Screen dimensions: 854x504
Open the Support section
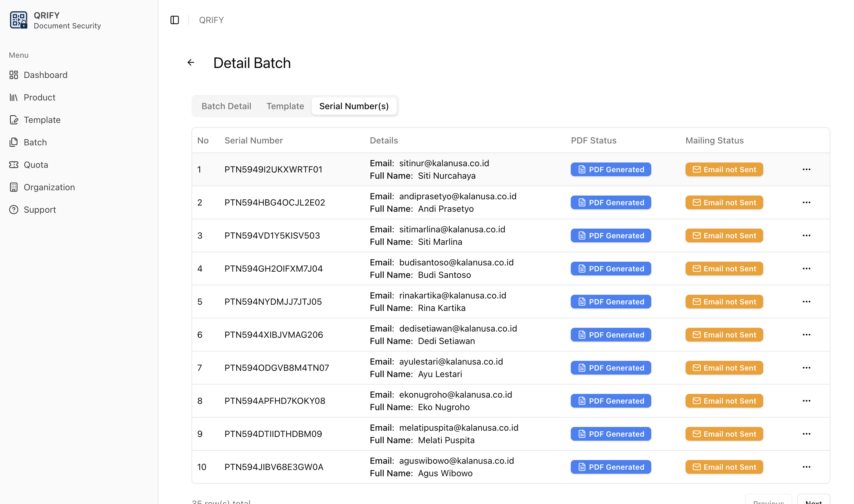point(40,209)
